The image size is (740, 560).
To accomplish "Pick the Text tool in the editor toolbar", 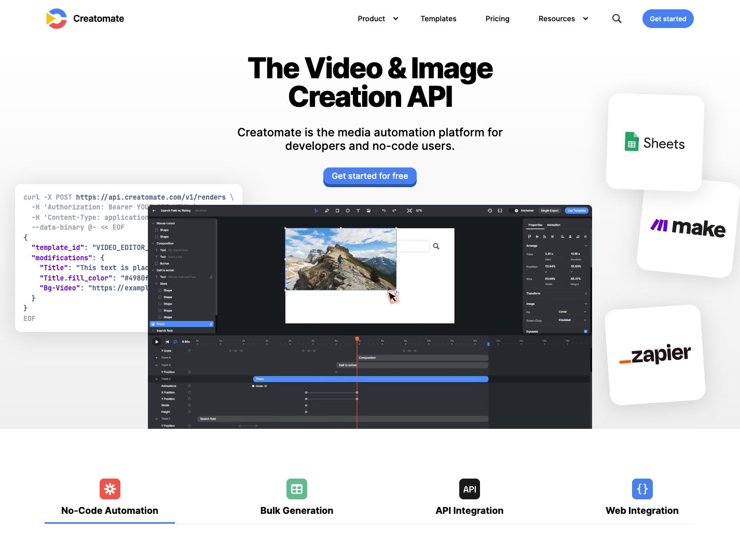I will click(359, 211).
